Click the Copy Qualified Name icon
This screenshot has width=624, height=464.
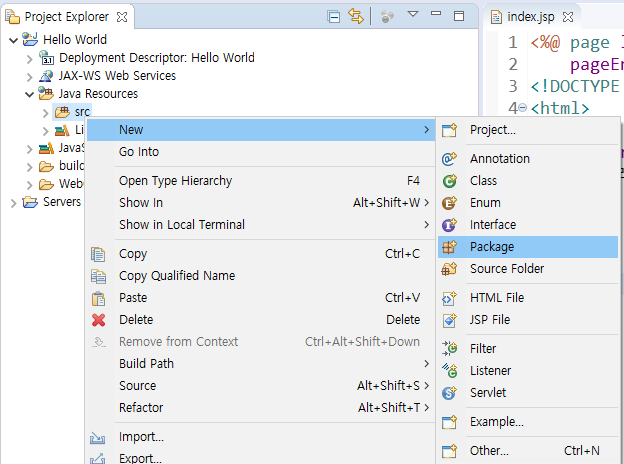(98, 276)
